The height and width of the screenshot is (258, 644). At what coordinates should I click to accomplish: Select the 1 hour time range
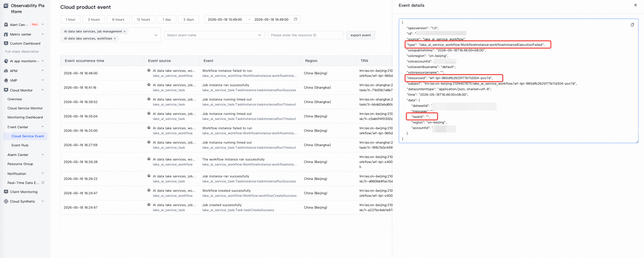tap(70, 19)
